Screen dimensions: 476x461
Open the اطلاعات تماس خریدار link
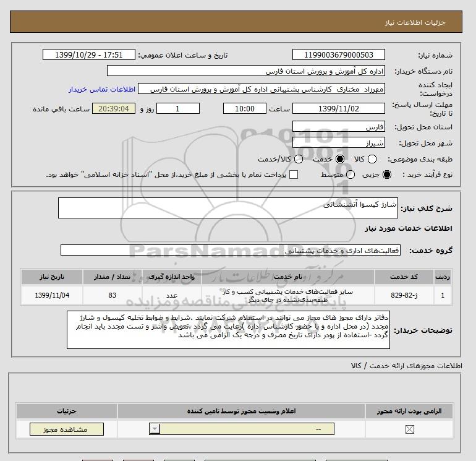click(102, 89)
